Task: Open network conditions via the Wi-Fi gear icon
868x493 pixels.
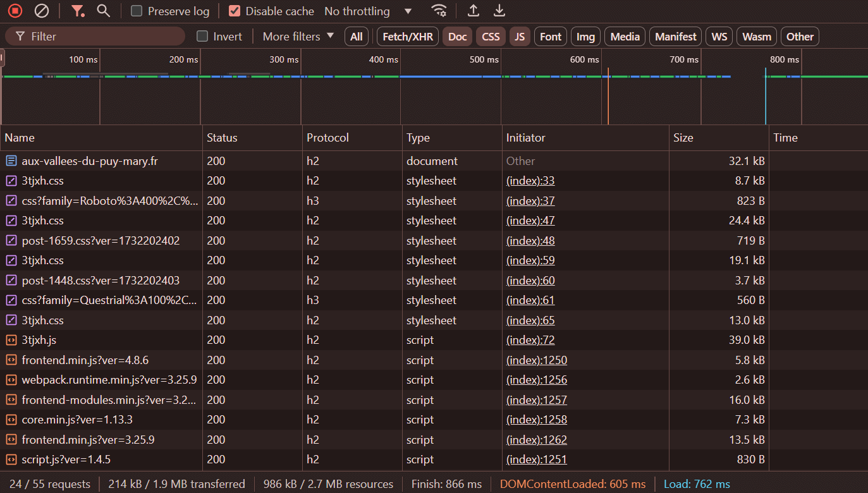Action: pyautogui.click(x=439, y=11)
